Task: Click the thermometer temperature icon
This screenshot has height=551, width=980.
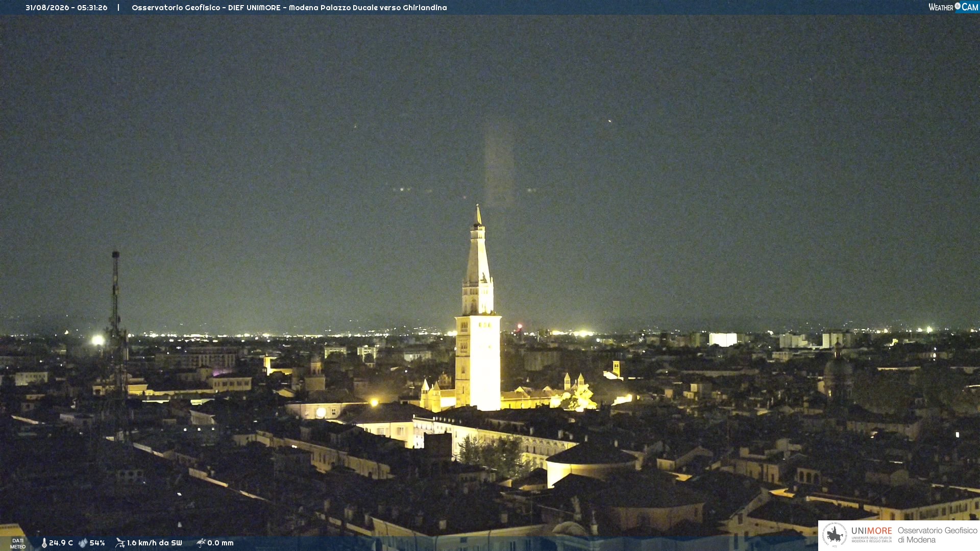Action: click(44, 543)
